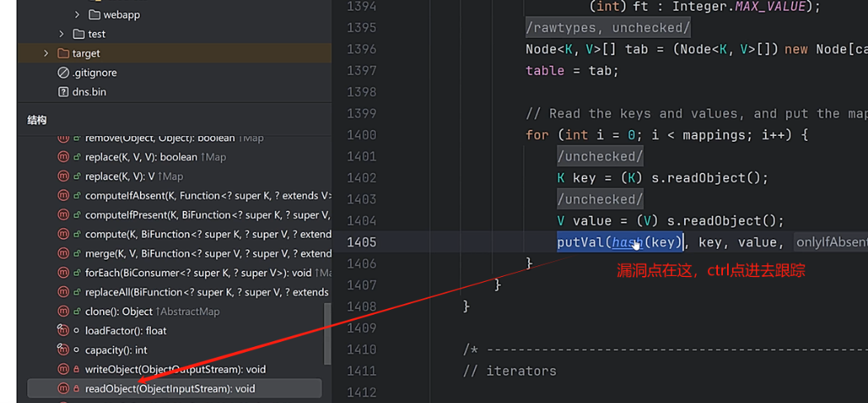Select loadFactor(): float method
Screen dimensions: 868x403
(125, 331)
